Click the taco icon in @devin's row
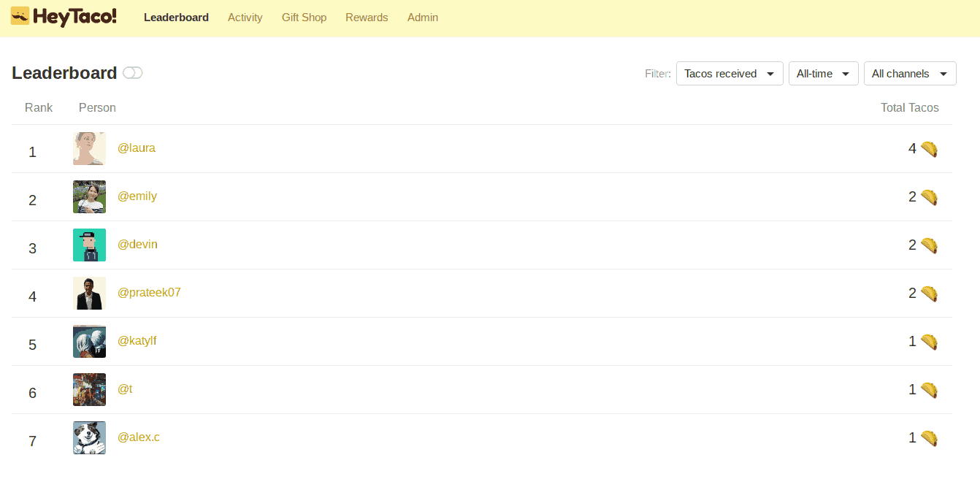This screenshot has width=980, height=490. tap(929, 245)
